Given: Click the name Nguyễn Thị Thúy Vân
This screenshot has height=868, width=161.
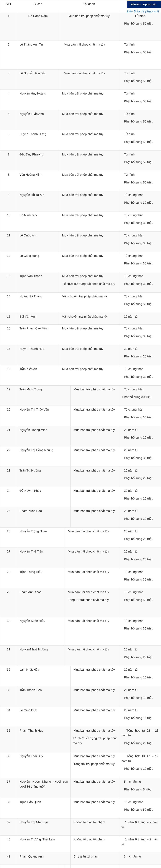Looking at the screenshot, I should (34, 409).
